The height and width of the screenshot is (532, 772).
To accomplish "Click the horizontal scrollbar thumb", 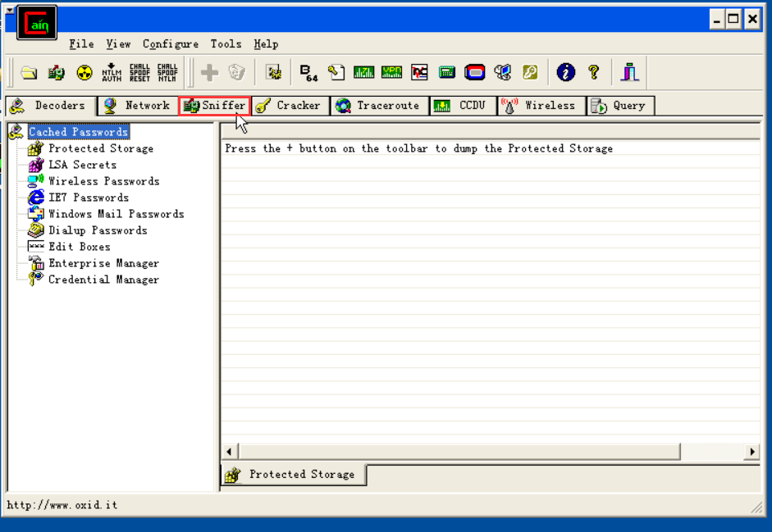I will point(459,452).
